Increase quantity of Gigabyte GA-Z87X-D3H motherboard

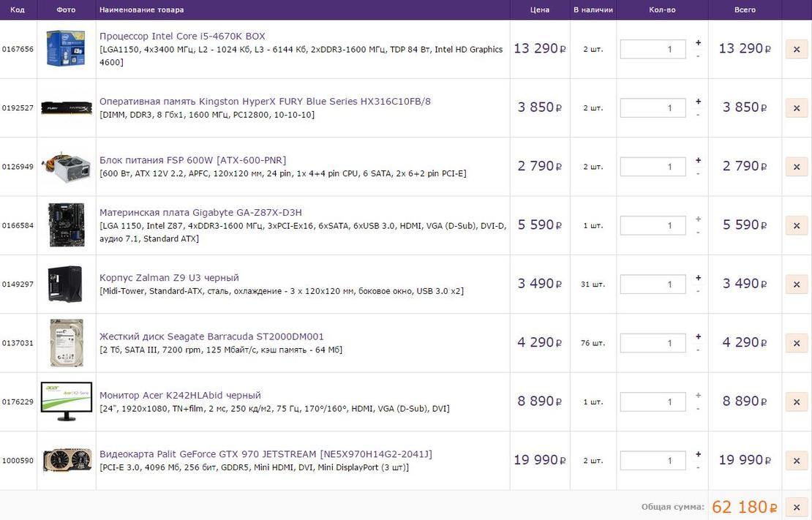pyautogui.click(x=698, y=219)
